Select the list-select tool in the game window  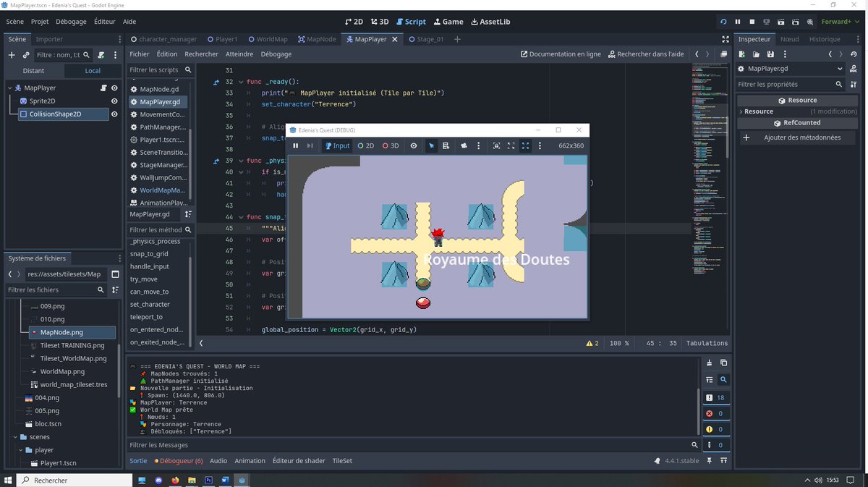tap(446, 145)
